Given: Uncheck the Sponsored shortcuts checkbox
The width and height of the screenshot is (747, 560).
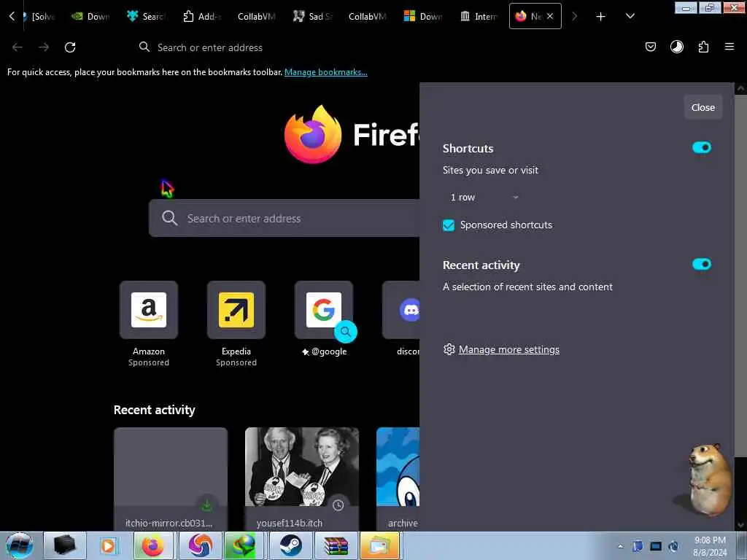Looking at the screenshot, I should point(449,225).
